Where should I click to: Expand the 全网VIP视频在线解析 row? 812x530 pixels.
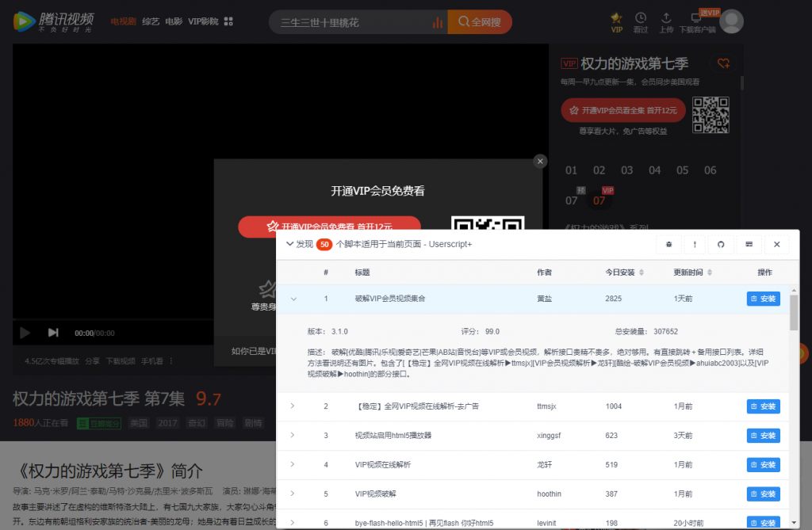pos(293,406)
